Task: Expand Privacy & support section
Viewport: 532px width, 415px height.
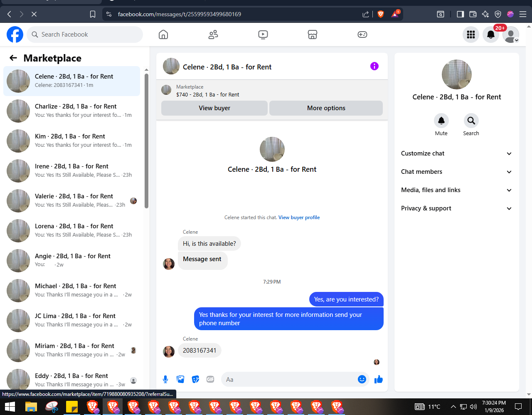Action: [456, 208]
